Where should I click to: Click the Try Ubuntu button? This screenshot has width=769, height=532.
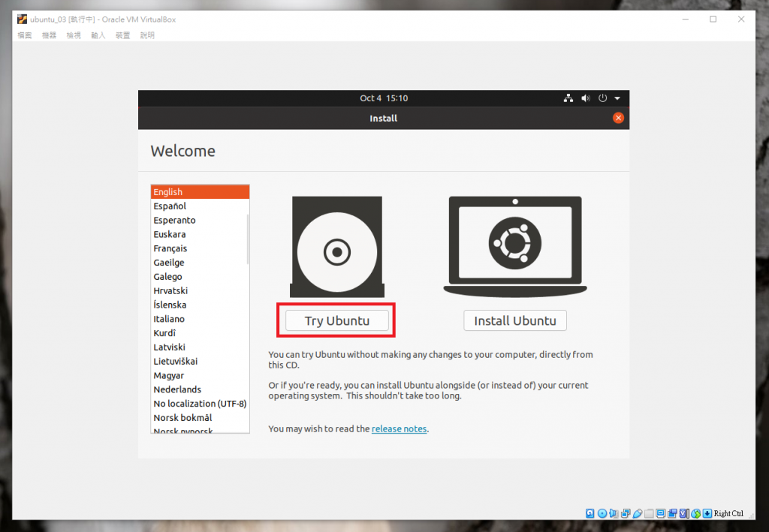coord(337,320)
